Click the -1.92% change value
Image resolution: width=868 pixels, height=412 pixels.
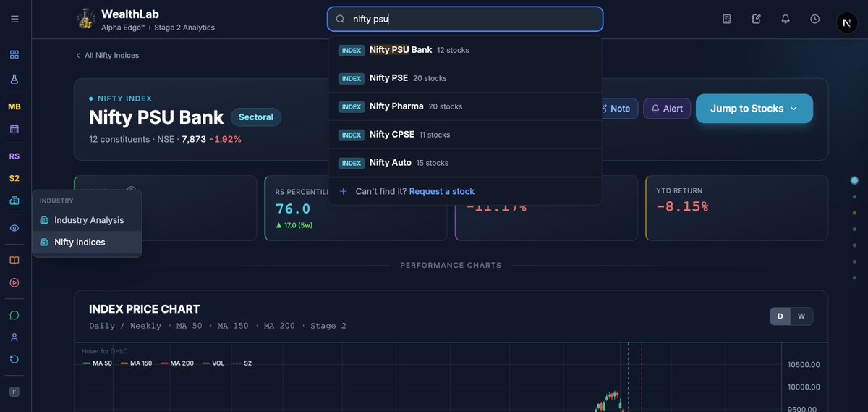click(226, 139)
